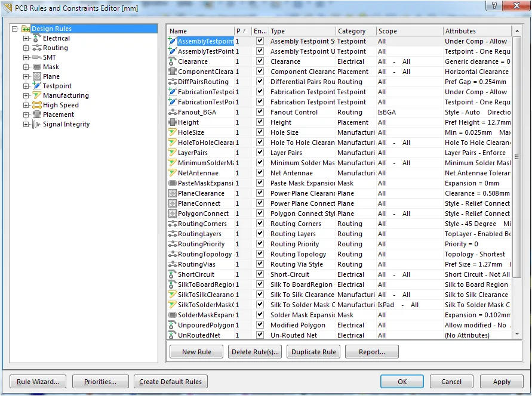Click the Duplicate Rule button
The height and width of the screenshot is (396, 532).
[x=313, y=352]
